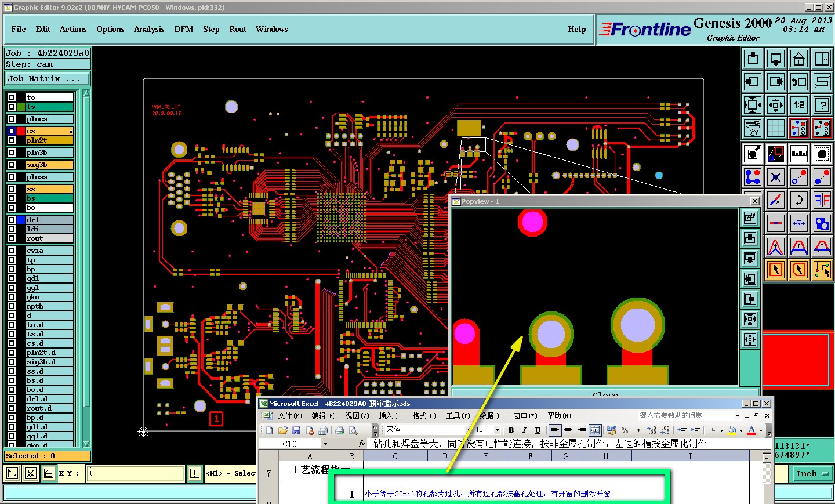Image resolution: width=835 pixels, height=504 pixels.
Task: Open the Excel font size dropdown
Action: click(x=498, y=430)
